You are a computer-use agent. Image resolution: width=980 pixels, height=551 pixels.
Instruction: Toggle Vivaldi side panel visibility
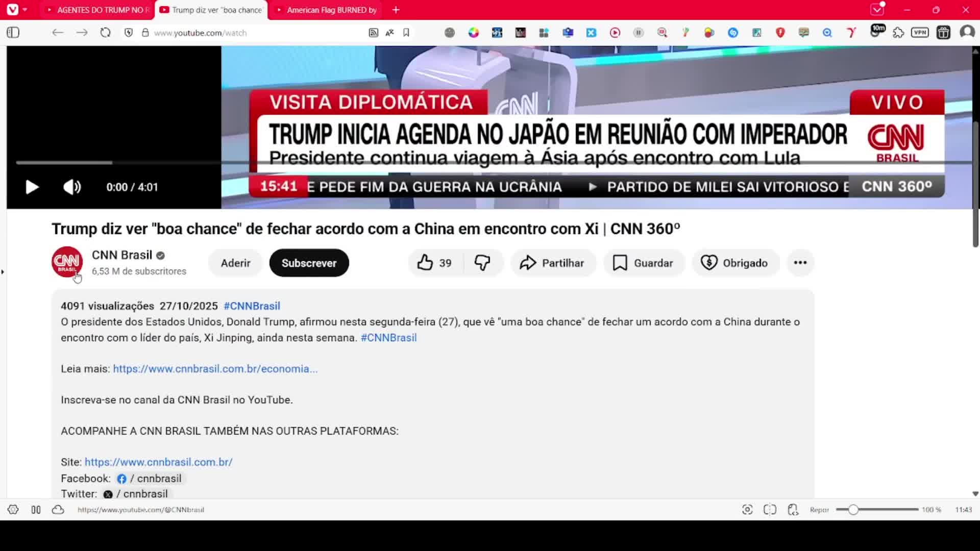13,33
